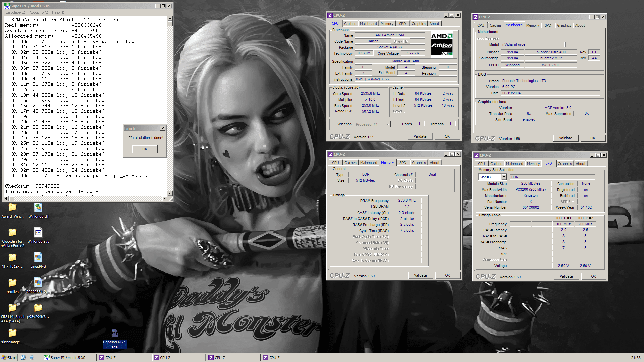Image resolution: width=644 pixels, height=362 pixels.
Task: Click Super PI horizontal scrollbar right arrow
Action: 164,199
